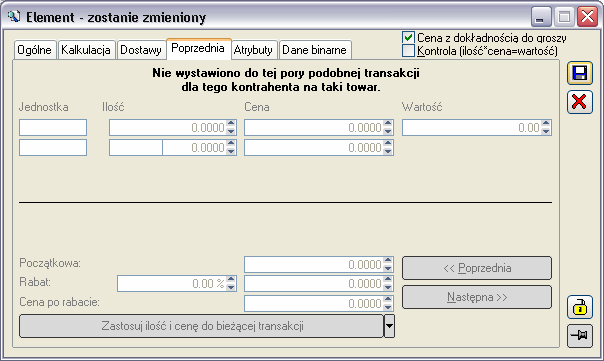Decrease 'Cena po rabacie' with down arrow
Viewport: 604px width, 361px height.
pos(388,307)
